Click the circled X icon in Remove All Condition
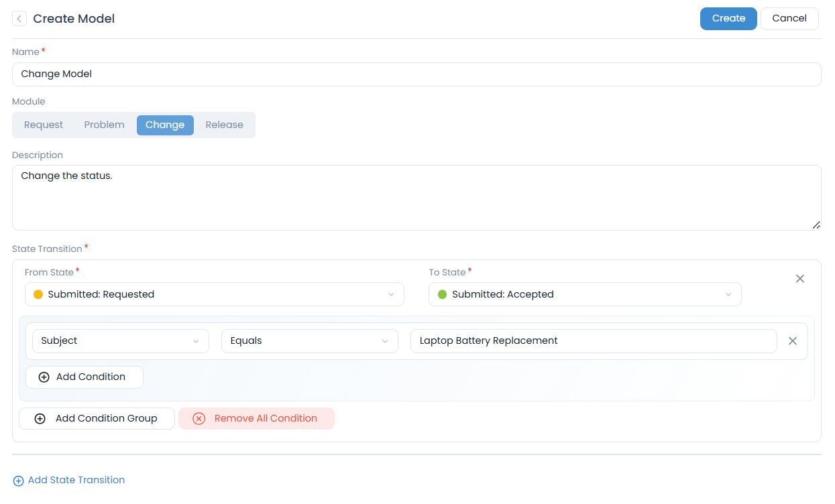 pyautogui.click(x=199, y=419)
